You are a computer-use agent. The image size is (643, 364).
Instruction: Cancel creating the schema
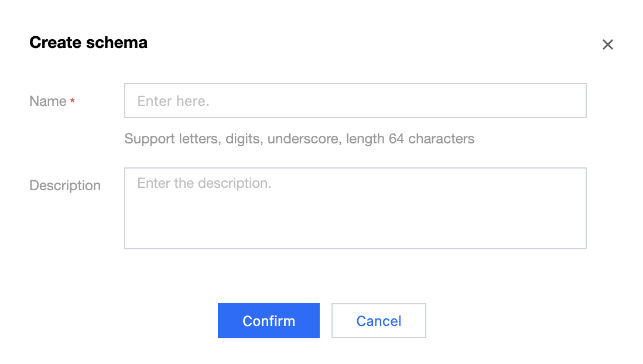pos(379,321)
